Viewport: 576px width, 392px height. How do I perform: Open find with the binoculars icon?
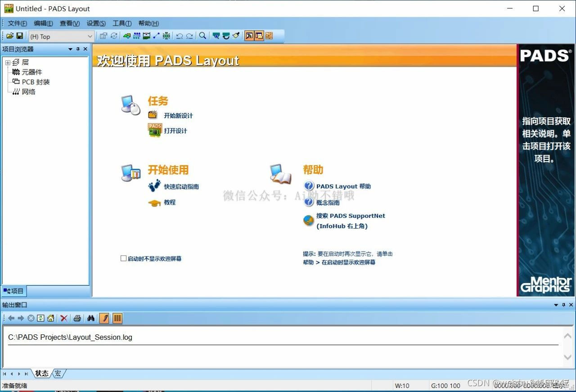(x=91, y=318)
